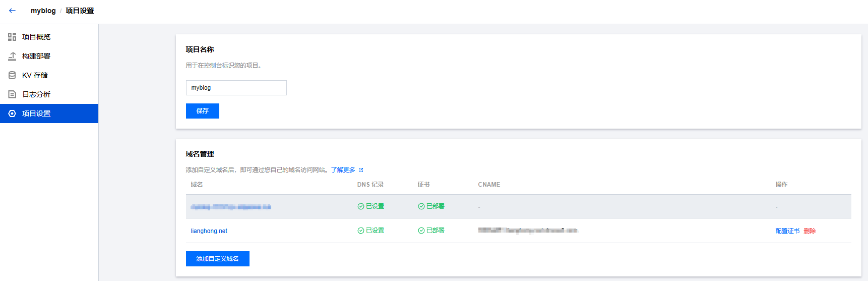Image resolution: width=868 pixels, height=281 pixels.
Task: Click the KV 存储 database icon
Action: [x=12, y=75]
